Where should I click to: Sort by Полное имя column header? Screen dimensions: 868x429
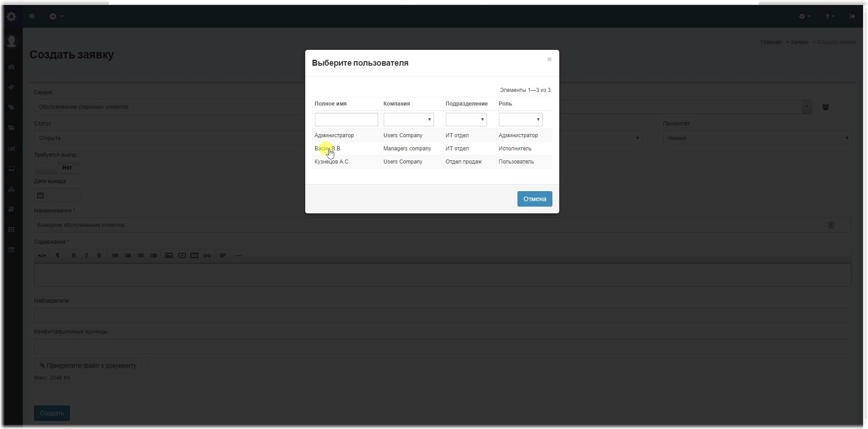(330, 104)
